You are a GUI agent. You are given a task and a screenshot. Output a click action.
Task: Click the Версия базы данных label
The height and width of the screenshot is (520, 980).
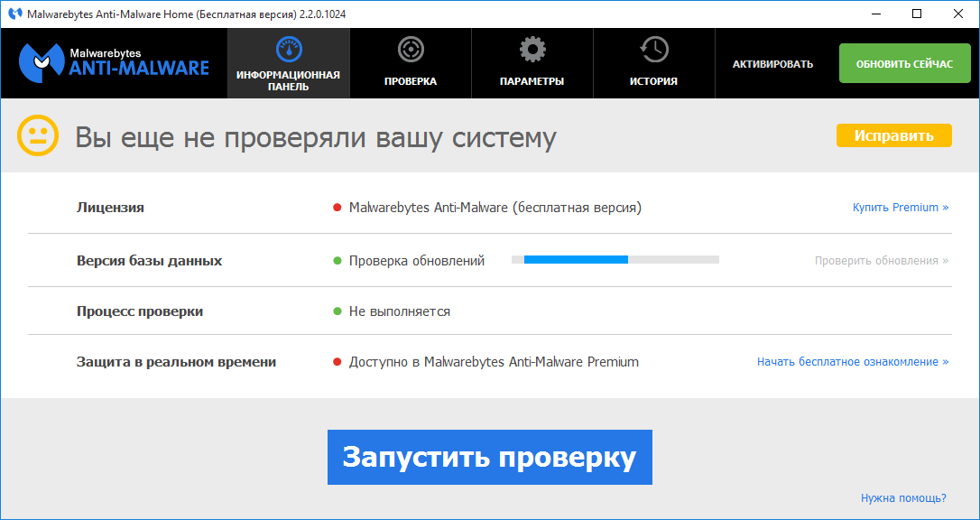point(150,261)
